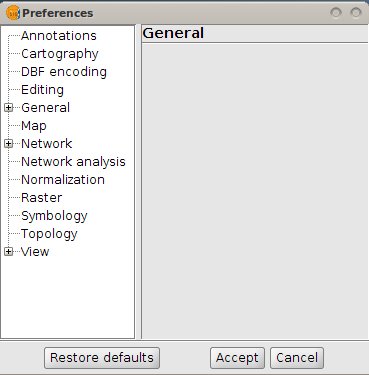369x375 pixels.
Task: Click the rightmost round title bar button
Action: (356, 13)
